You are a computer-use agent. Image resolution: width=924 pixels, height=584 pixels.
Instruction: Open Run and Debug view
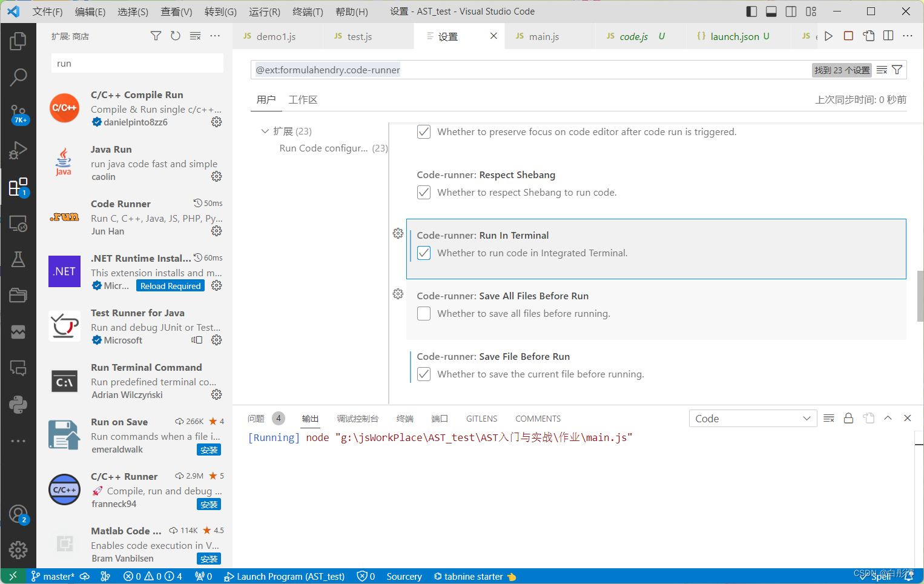tap(18, 150)
